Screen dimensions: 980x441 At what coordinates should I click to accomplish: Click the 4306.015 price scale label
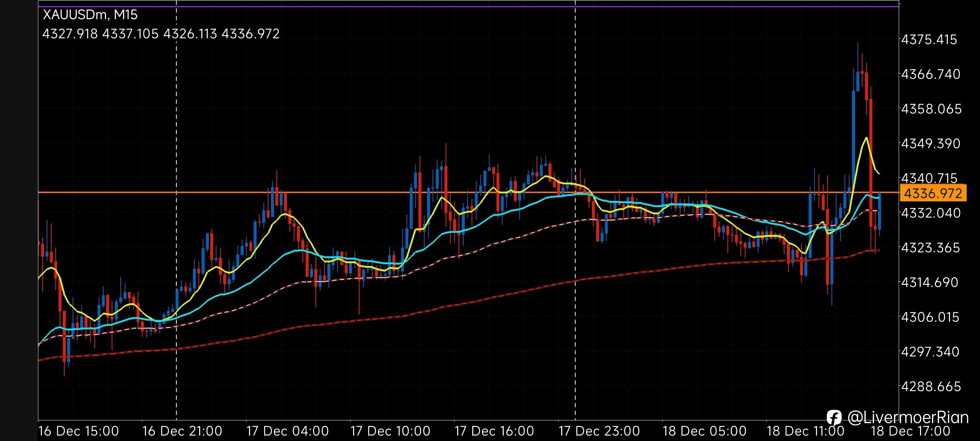coord(930,317)
